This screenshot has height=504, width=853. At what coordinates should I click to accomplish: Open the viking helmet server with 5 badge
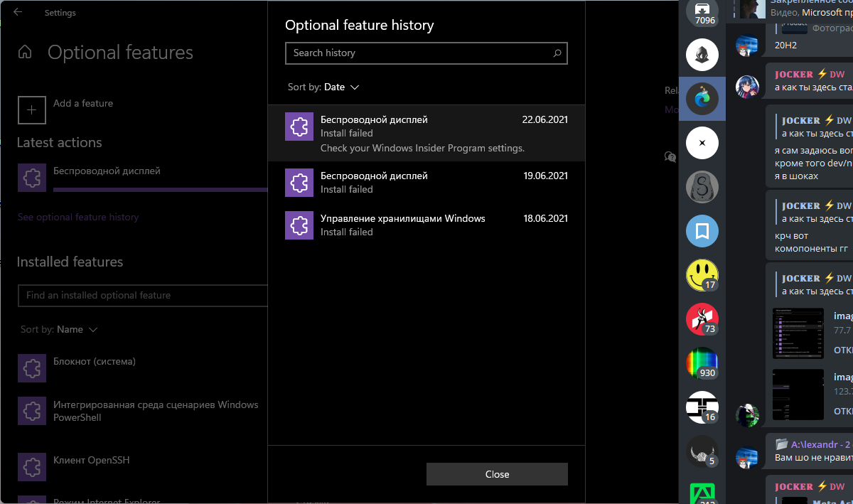(702, 451)
